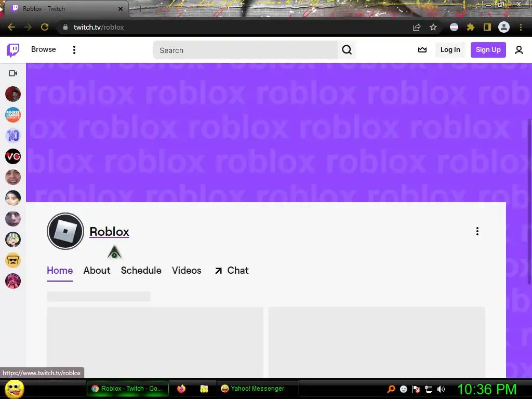Switch to the Schedule tab
Screen dimensions: 532x399
(x=141, y=270)
